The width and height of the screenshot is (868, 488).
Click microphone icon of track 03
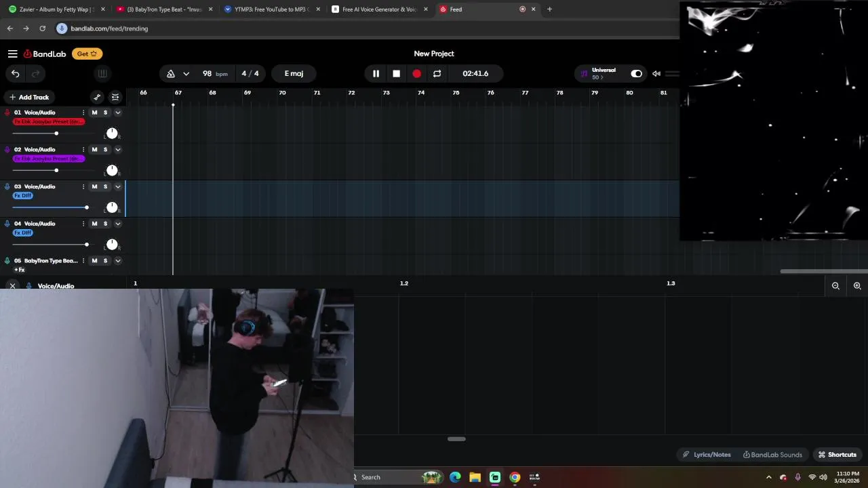[7, 186]
